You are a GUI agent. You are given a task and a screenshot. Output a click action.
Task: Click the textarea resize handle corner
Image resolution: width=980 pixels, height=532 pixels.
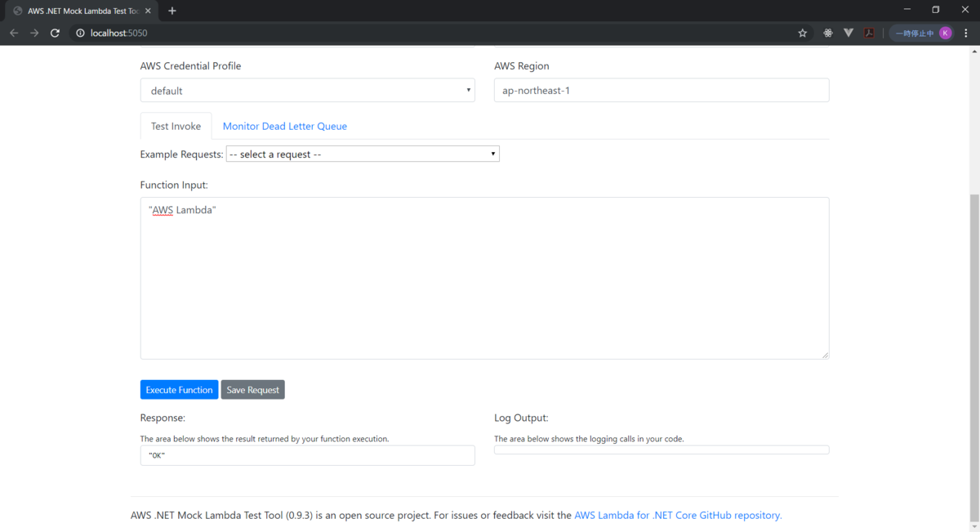point(825,355)
